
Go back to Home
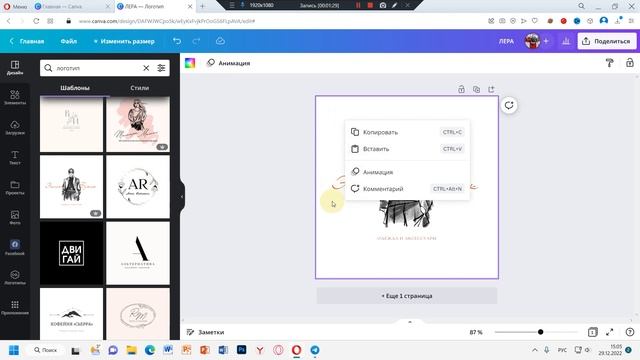[x=27, y=41]
